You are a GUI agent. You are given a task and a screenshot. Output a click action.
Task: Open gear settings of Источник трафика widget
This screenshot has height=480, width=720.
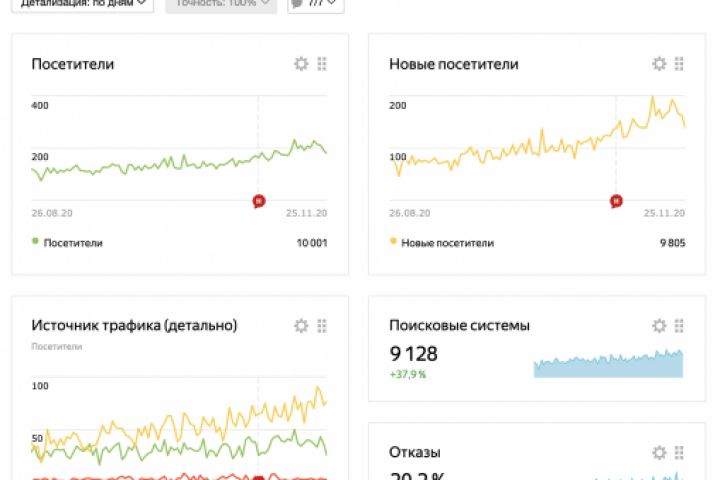[301, 326]
